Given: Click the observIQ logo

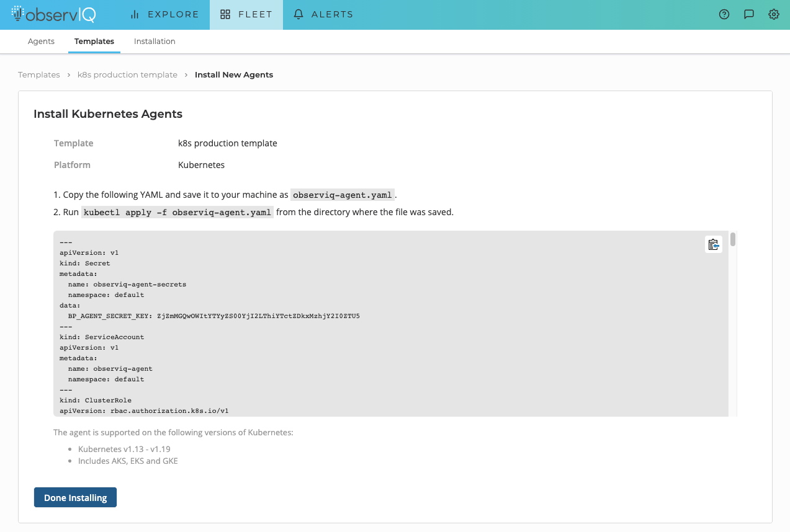Looking at the screenshot, I should (53, 14).
